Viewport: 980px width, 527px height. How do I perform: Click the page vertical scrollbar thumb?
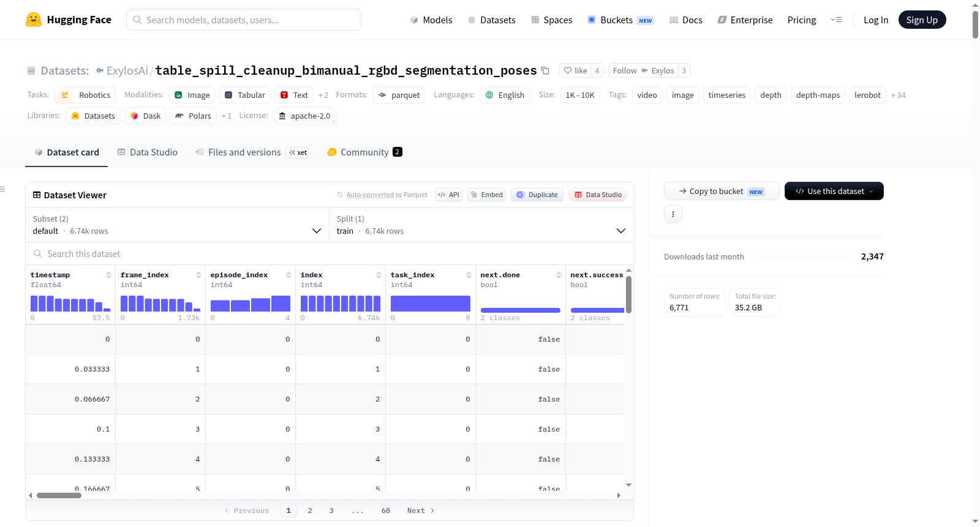pos(975,24)
